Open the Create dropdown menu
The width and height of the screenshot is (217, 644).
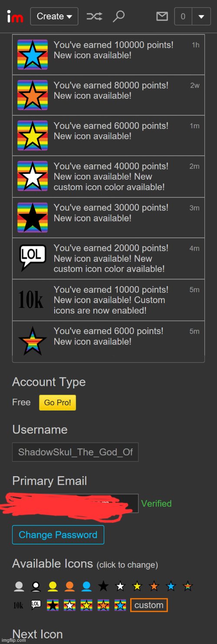click(54, 17)
